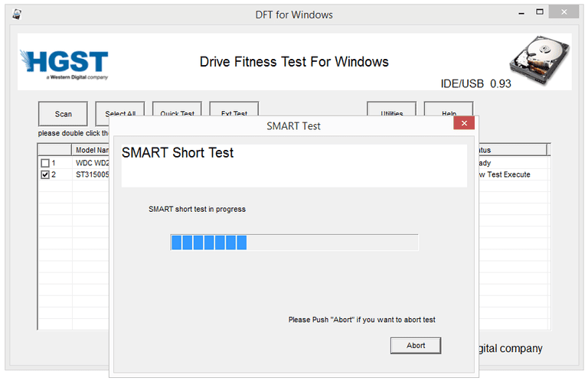Abort the SMART short test

click(x=416, y=346)
